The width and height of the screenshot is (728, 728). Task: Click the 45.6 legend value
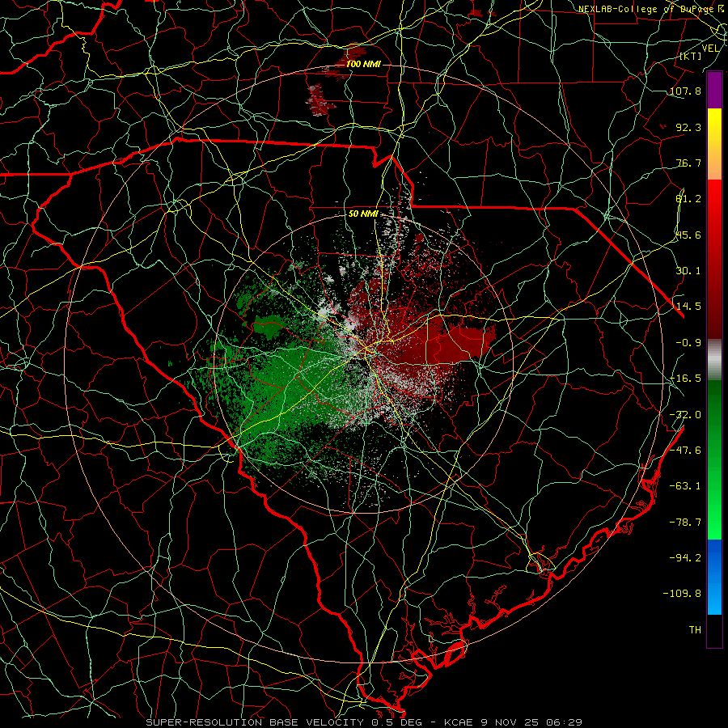coord(688,235)
